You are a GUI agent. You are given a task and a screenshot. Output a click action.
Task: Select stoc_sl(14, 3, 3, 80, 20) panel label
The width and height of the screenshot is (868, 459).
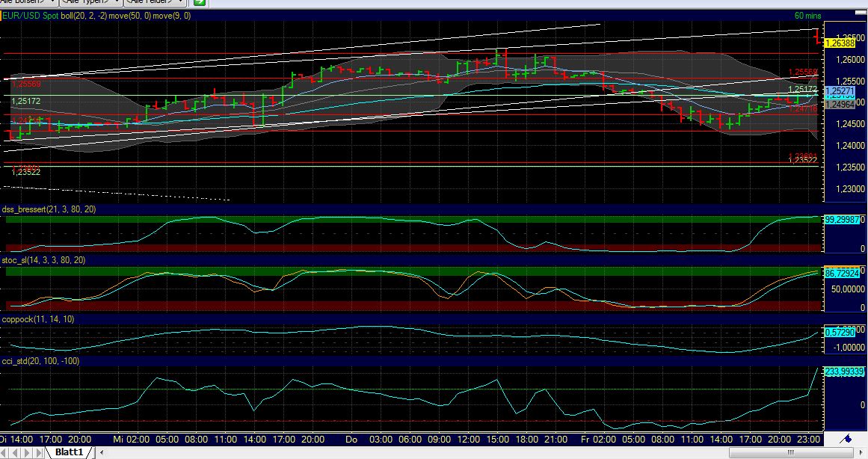43,259
